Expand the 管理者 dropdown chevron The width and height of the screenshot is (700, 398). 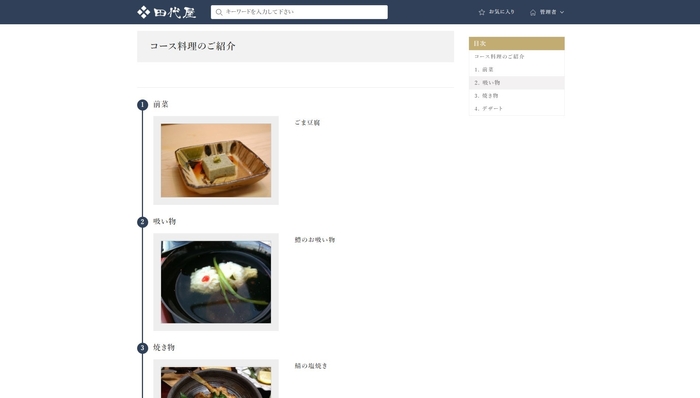coord(562,12)
